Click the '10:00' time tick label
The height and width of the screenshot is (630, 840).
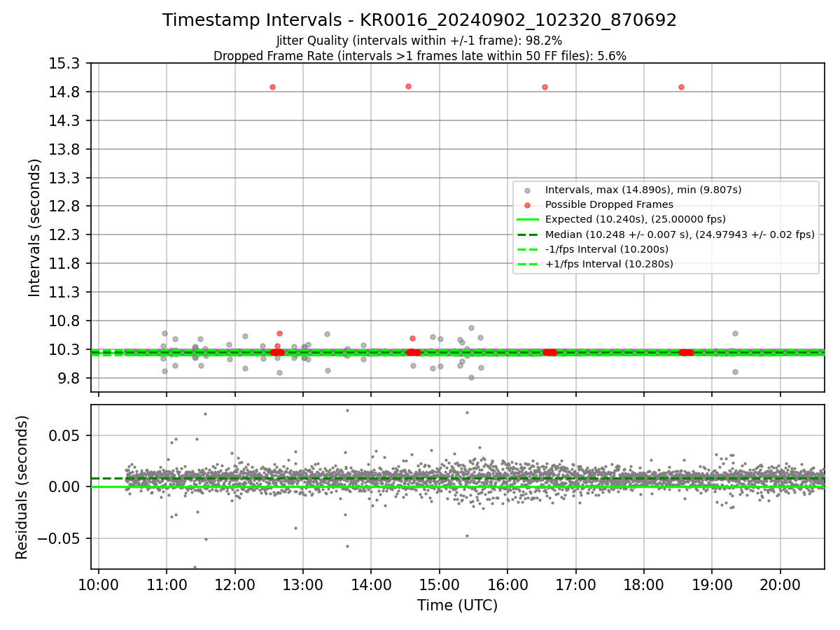pos(98,584)
